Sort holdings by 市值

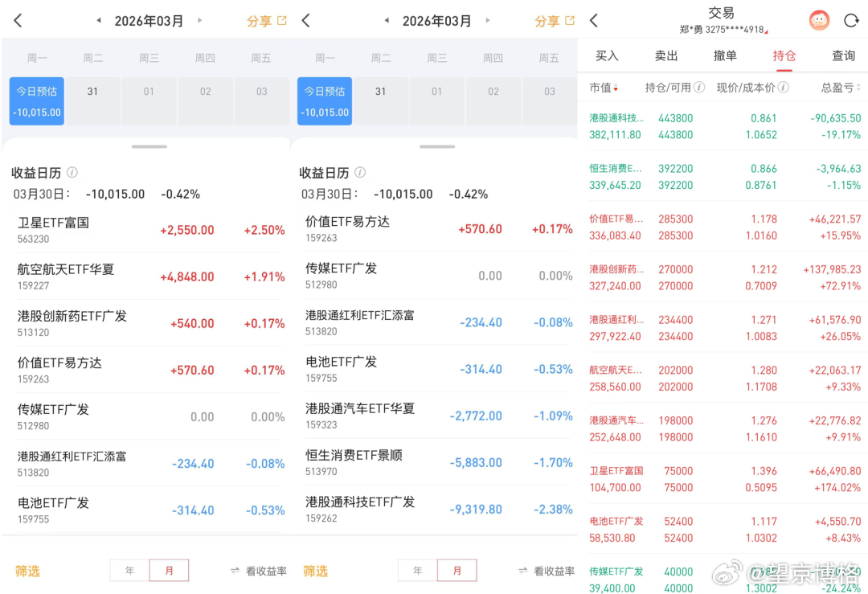(604, 88)
